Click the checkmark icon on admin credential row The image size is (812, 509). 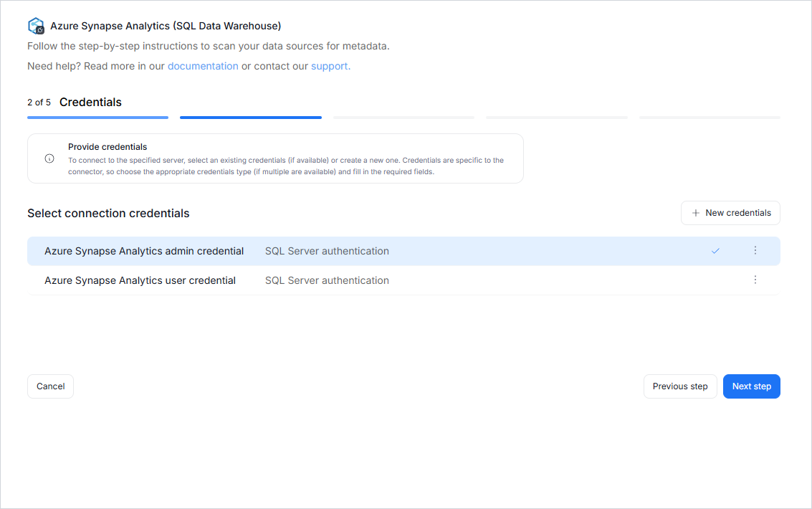pos(715,251)
